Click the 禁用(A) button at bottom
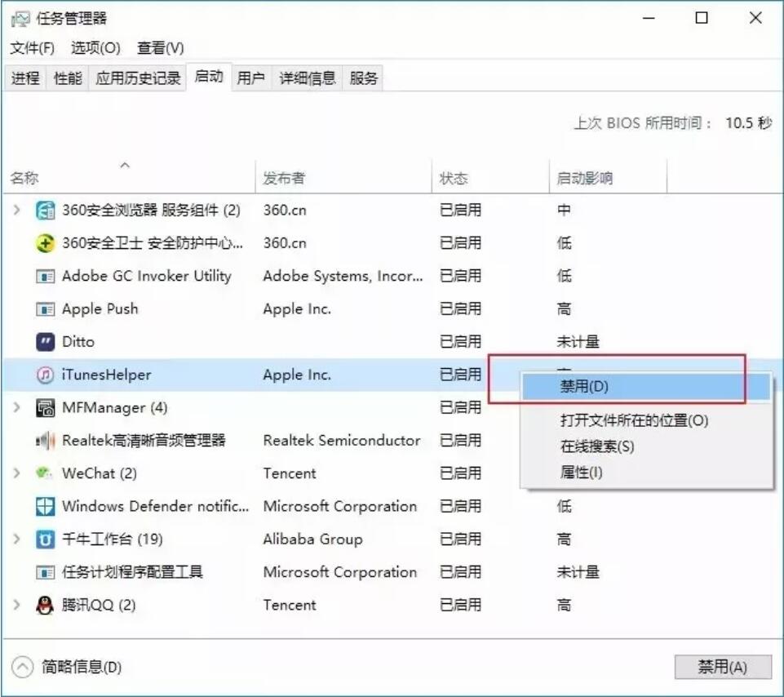Image resolution: width=784 pixels, height=697 pixels. (723, 667)
